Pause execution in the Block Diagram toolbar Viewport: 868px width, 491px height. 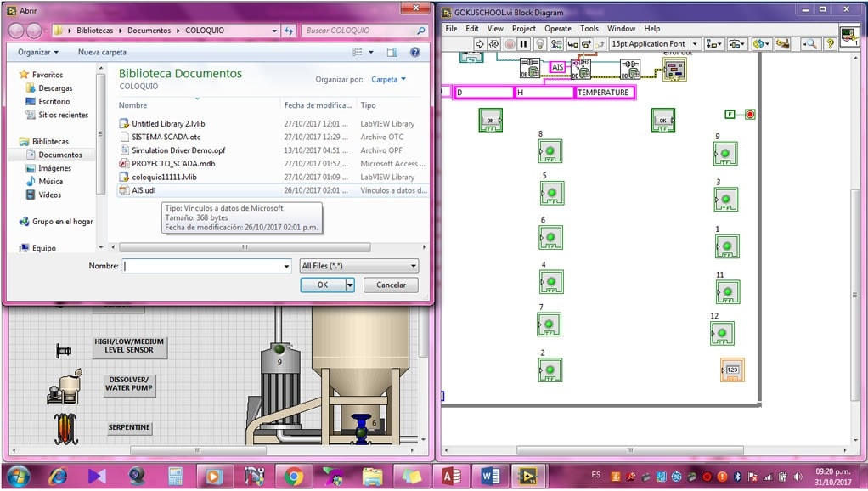524,44
